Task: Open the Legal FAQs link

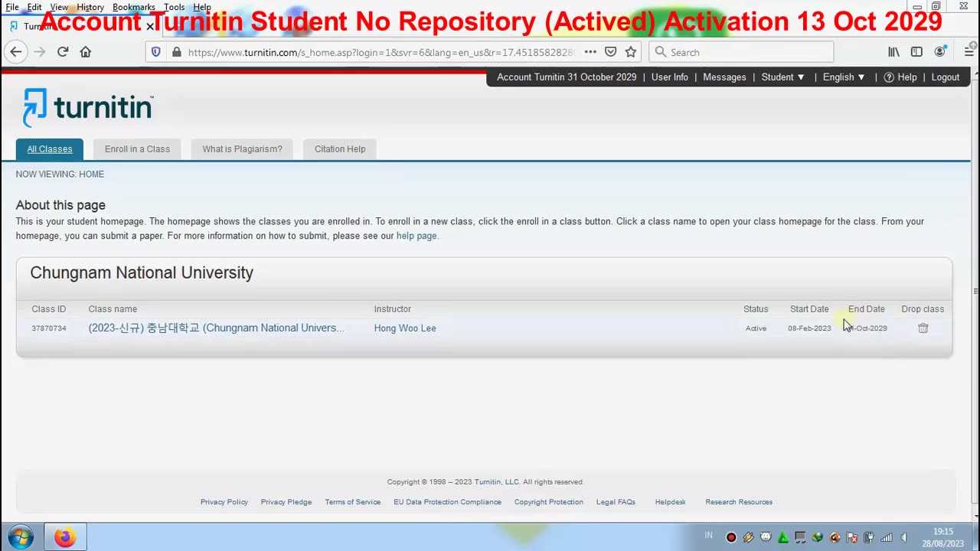Action: coord(616,502)
